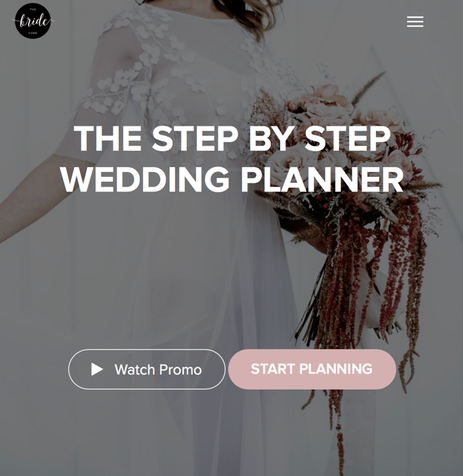Click the play triangle icon
The height and width of the screenshot is (476, 463).
pos(97,369)
